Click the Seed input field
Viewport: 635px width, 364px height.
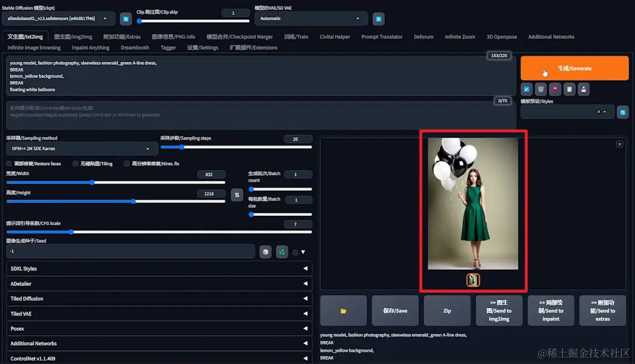pos(130,251)
